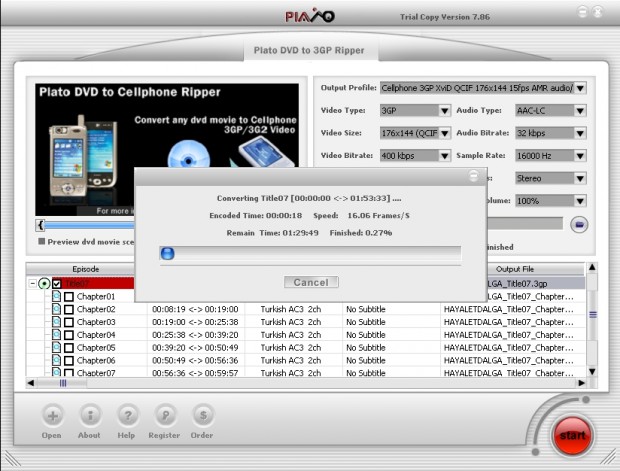Check the Chapter05 checkbox
The width and height of the screenshot is (620, 471).
coord(69,348)
